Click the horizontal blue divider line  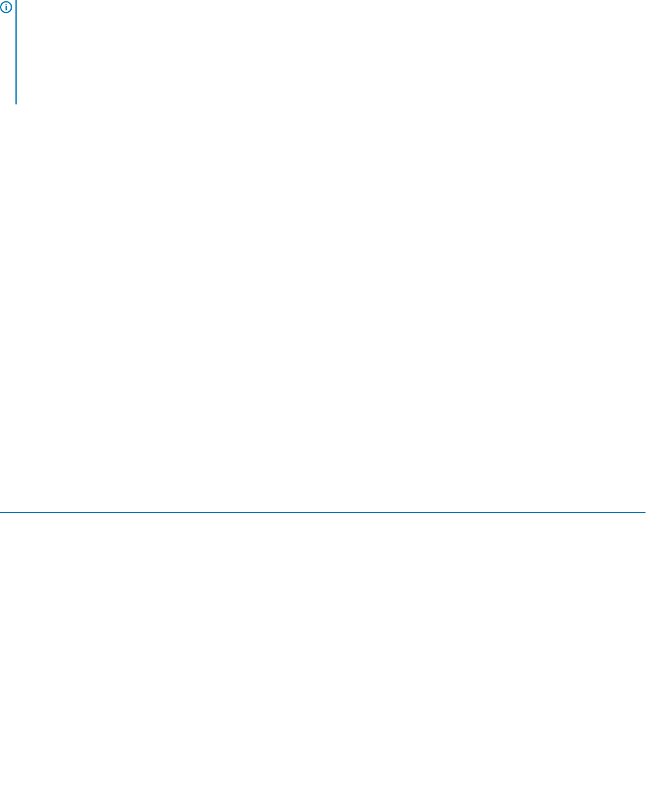click(322, 513)
